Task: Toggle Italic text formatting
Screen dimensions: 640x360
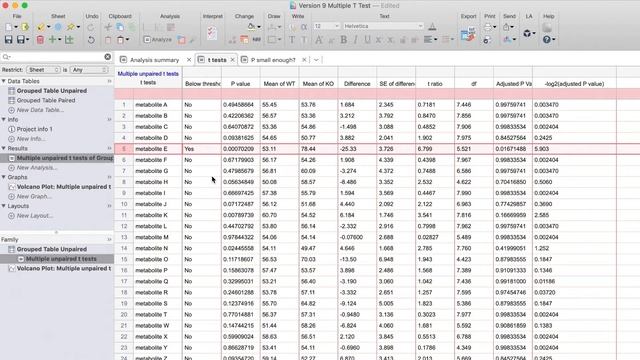Action: click(x=356, y=40)
